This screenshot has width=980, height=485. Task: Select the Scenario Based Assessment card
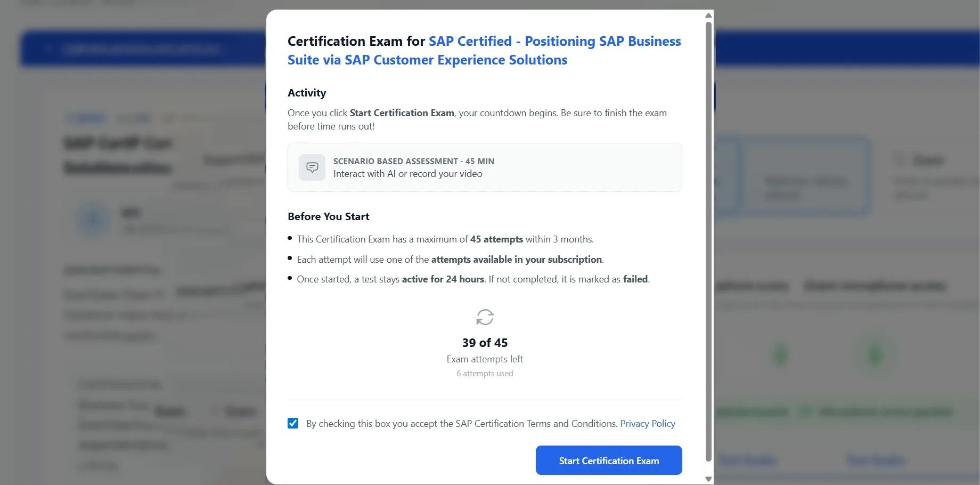485,167
